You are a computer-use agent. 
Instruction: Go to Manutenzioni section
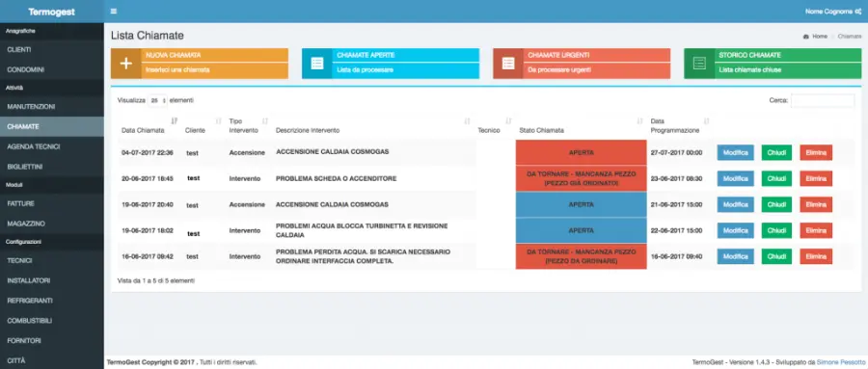52,106
